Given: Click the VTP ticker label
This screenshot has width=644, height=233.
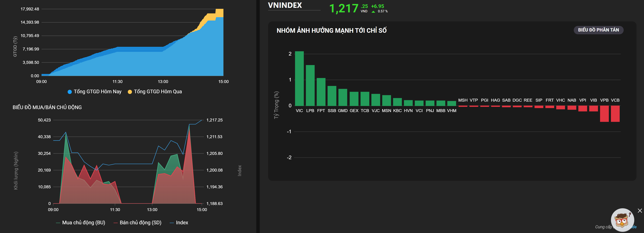Looking at the screenshot, I should [473, 100].
